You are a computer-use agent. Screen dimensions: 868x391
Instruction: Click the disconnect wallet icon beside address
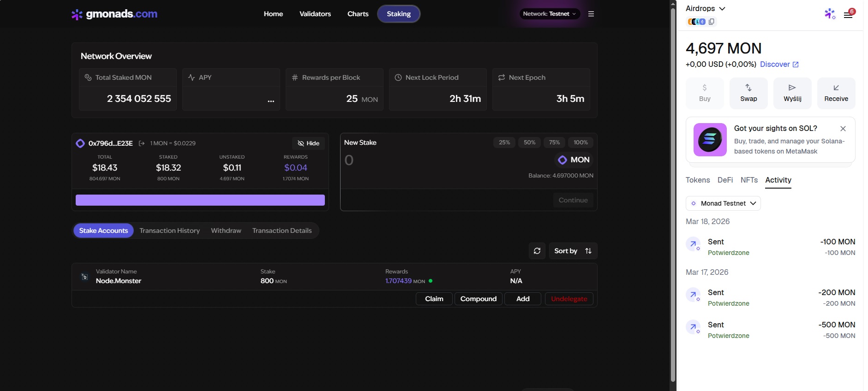142,143
